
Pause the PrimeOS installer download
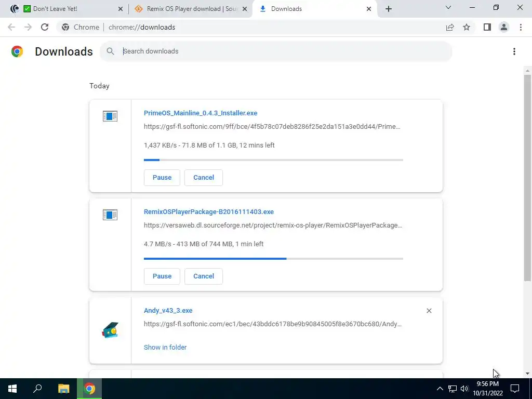162,178
